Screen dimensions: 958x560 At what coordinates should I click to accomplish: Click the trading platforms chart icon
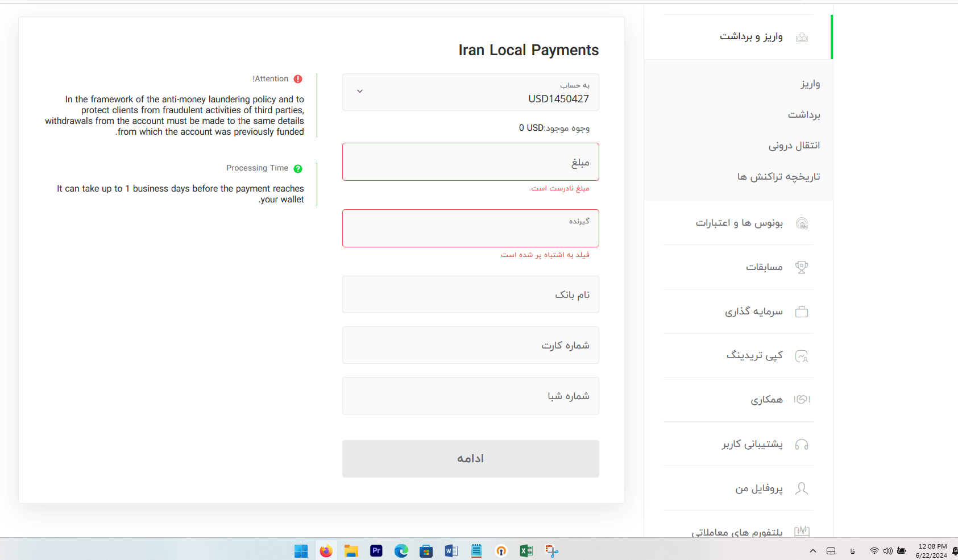click(802, 532)
